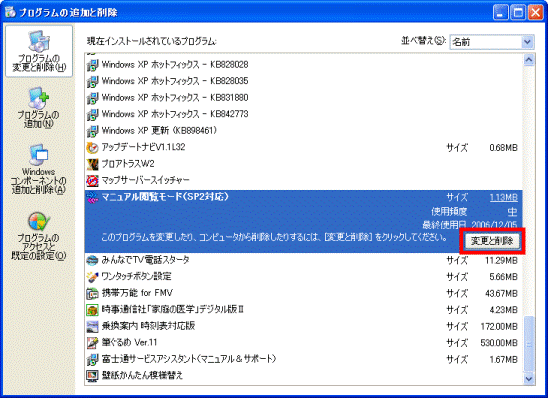Select 時事通信社「家庭の医学」デジタル版 entry
The image size is (548, 398).
click(x=303, y=310)
